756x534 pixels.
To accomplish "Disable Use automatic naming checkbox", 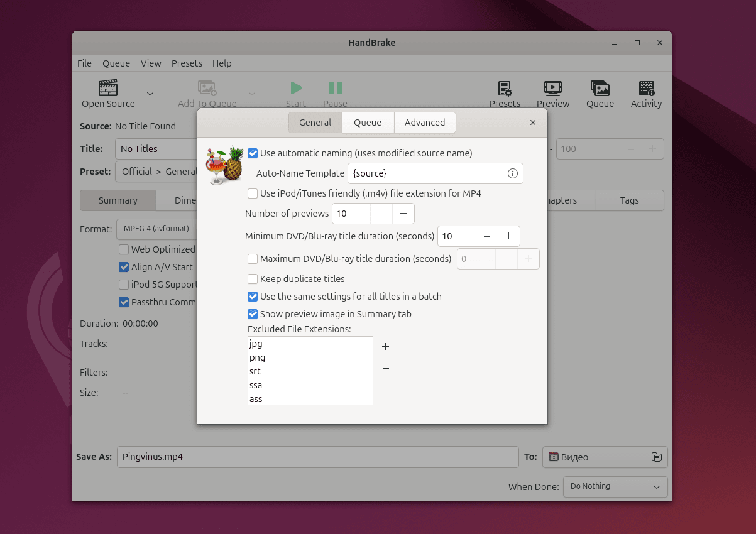I will [x=253, y=153].
